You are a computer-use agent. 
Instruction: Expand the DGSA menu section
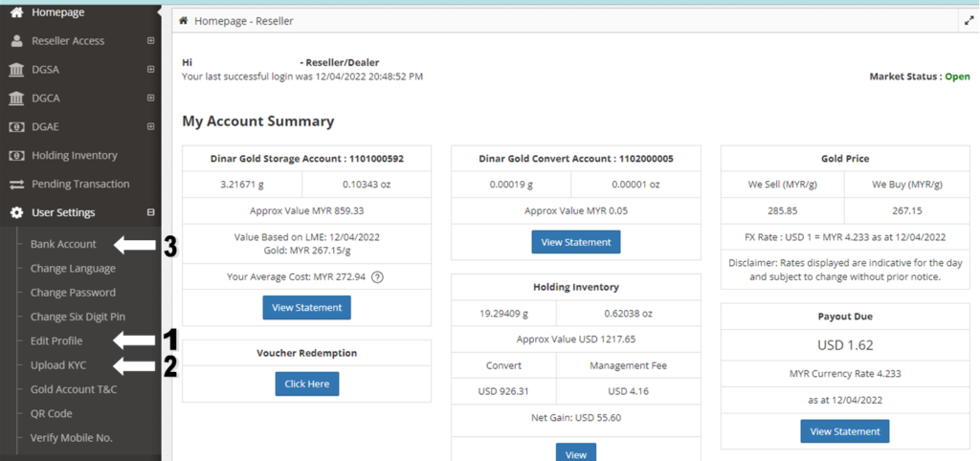click(x=150, y=70)
